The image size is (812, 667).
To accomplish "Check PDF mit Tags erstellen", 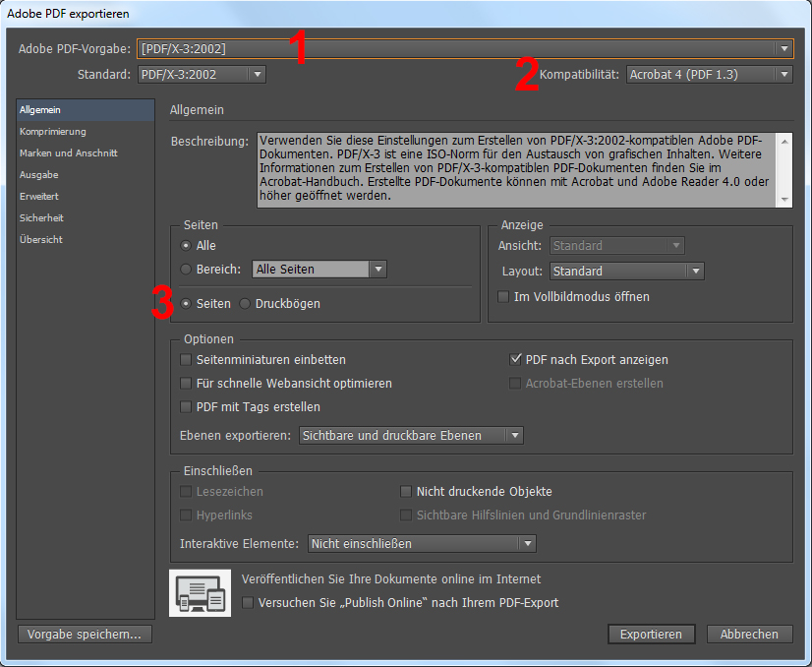I will pos(187,407).
